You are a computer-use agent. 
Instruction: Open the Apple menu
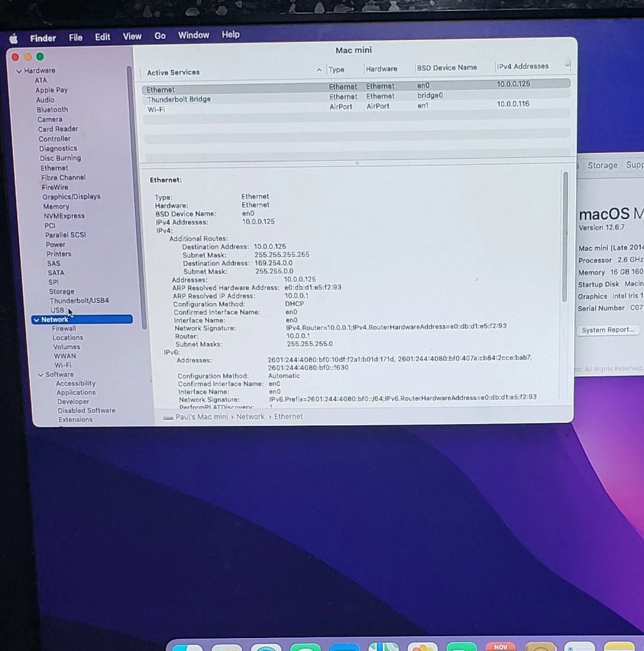coord(13,36)
